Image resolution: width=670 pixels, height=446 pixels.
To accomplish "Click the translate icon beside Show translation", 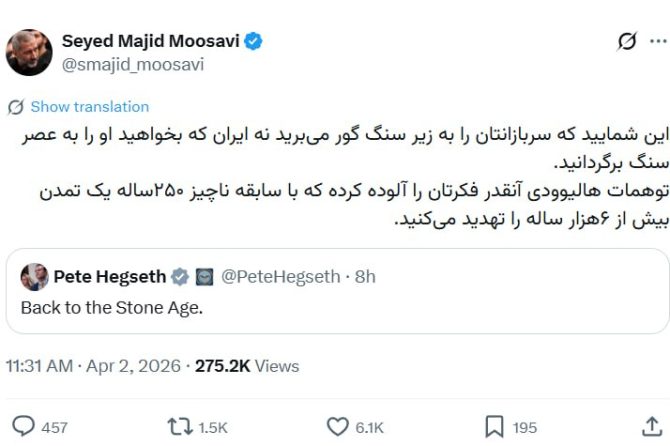I will (16, 107).
